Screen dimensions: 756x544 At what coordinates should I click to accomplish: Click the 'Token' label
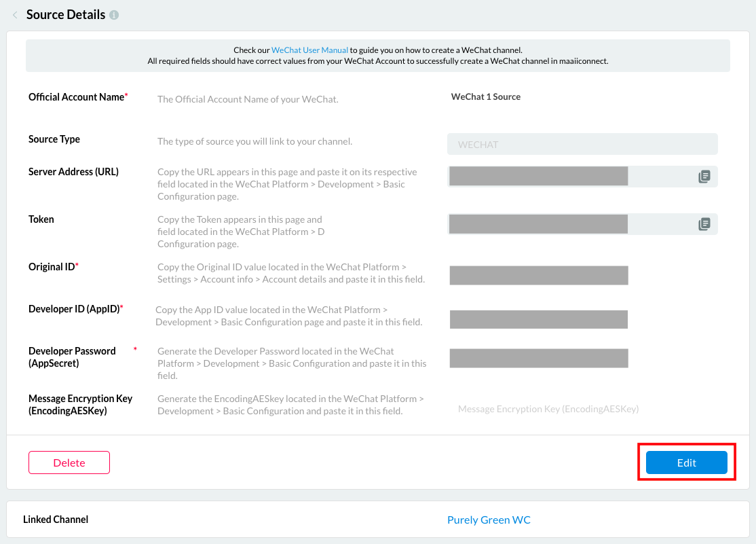click(41, 219)
